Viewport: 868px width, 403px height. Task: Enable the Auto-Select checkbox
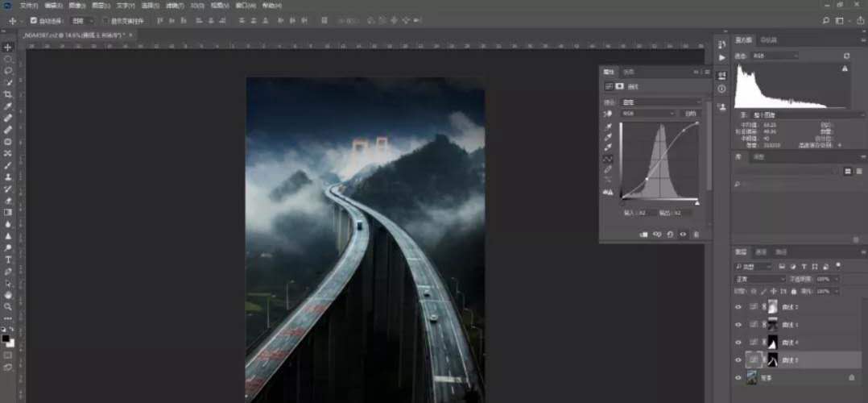pyautogui.click(x=33, y=20)
